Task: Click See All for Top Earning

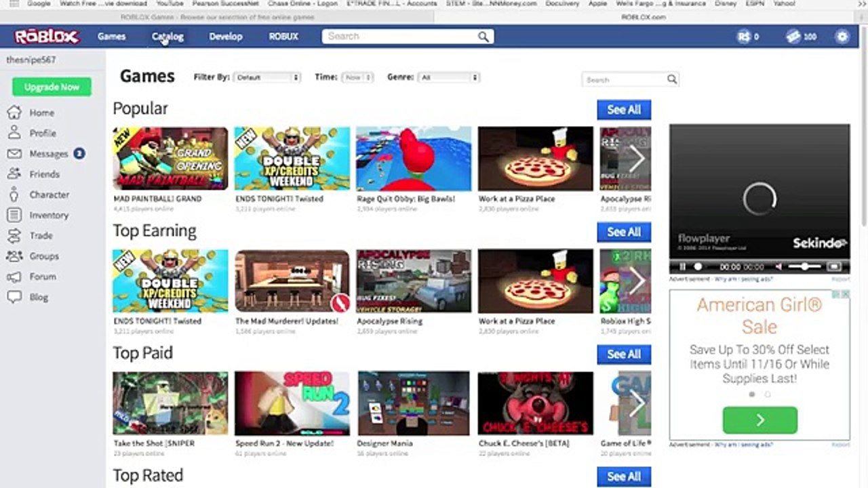Action: [x=624, y=232]
